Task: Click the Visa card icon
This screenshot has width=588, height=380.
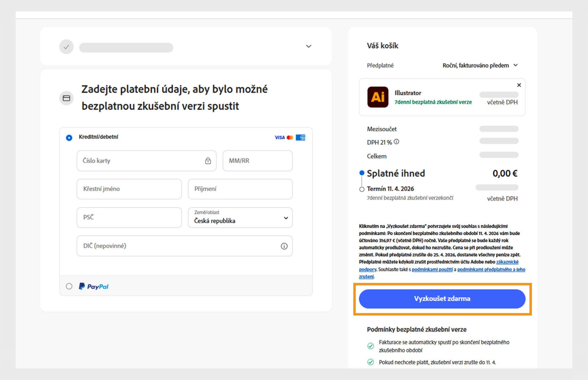Action: [x=280, y=137]
